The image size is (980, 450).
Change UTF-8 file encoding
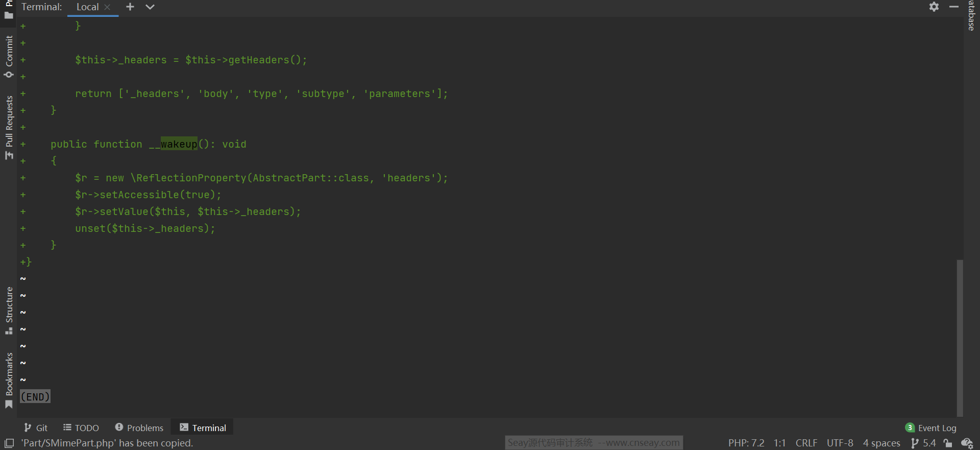click(840, 443)
